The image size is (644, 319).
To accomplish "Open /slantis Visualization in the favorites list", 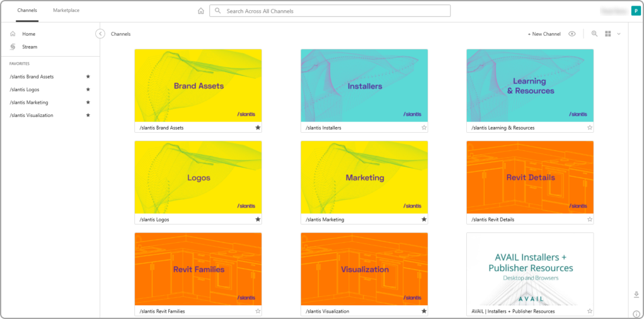I will [x=32, y=115].
